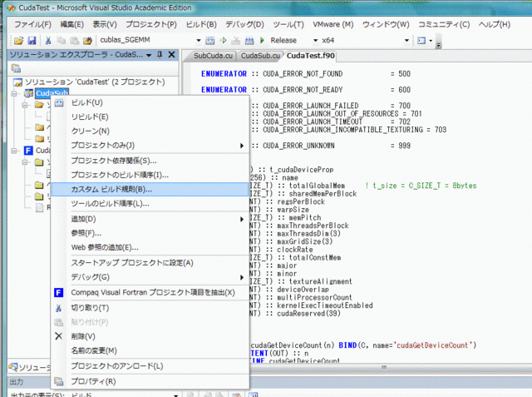Select the CudaTest.f90 tab
Viewport: 532px width, 397px height.
click(x=310, y=56)
